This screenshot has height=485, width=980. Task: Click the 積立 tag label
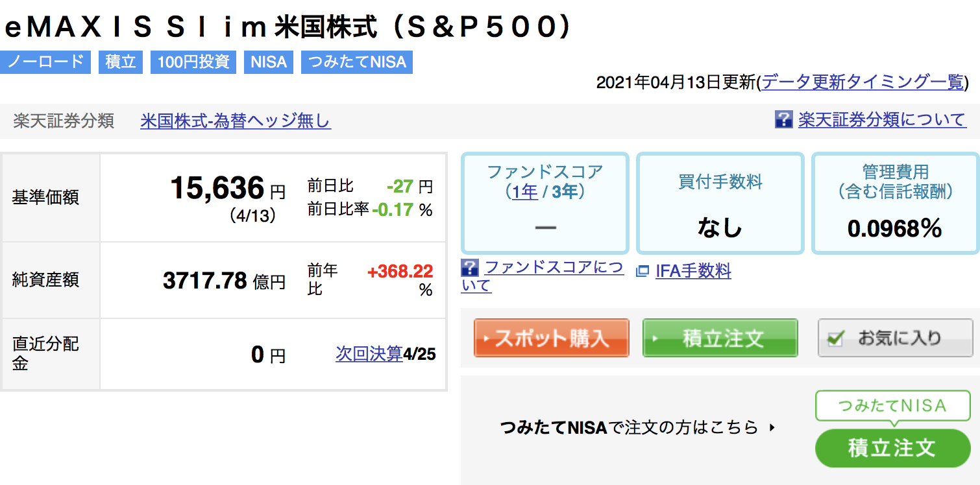click(x=121, y=62)
